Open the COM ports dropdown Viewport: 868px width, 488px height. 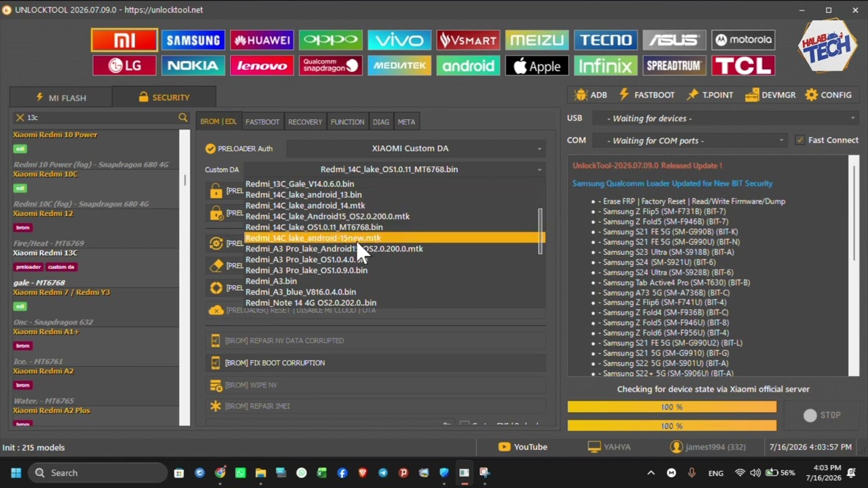coord(689,140)
